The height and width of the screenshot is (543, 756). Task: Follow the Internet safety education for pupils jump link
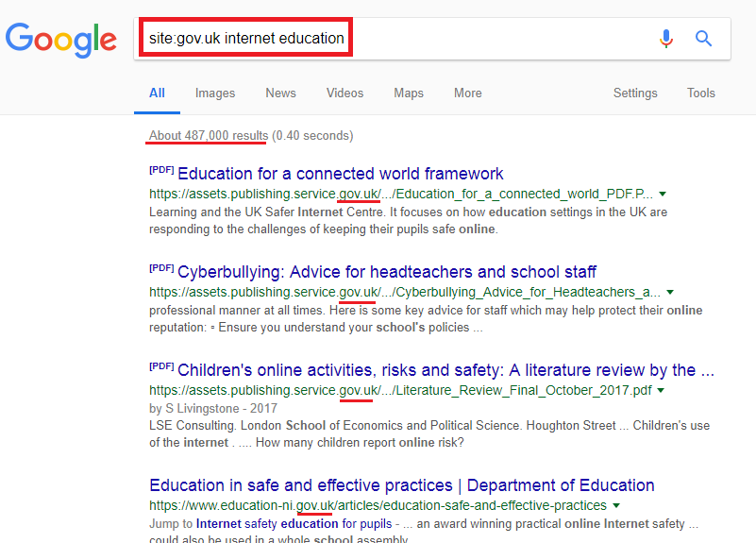(x=294, y=524)
